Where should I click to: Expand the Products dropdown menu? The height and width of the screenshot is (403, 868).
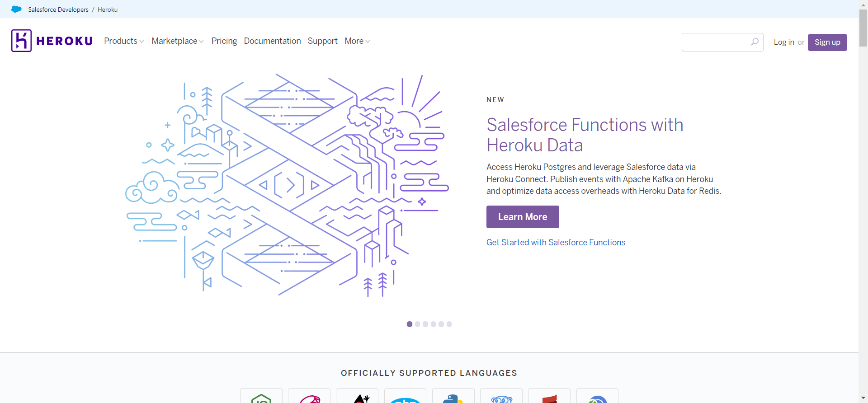(124, 41)
